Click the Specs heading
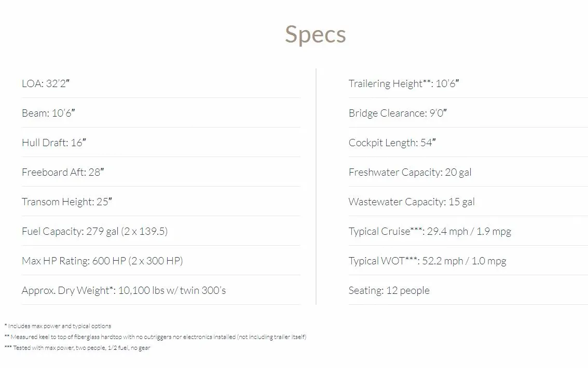This screenshot has width=588, height=368. [316, 35]
